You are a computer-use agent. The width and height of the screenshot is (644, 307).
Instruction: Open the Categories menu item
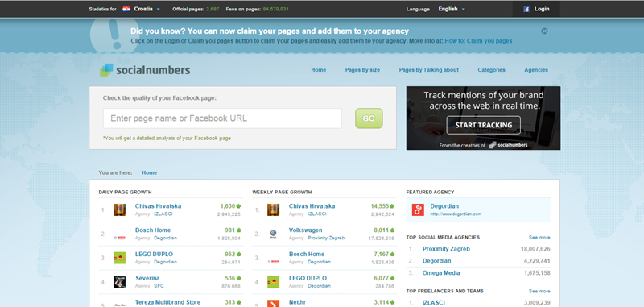pyautogui.click(x=491, y=70)
